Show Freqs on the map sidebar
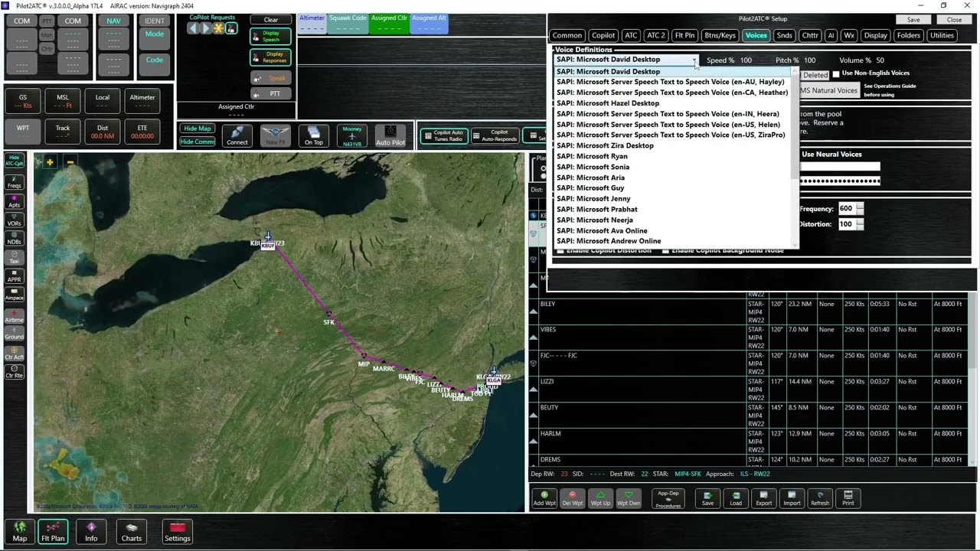This screenshot has height=551, width=980. tap(14, 181)
